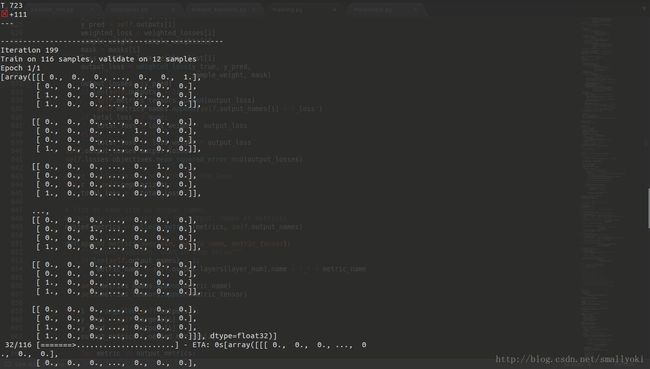Screen dimensions: 650x369
Task: Select the 'Iteration 199' line
Action: tap(29, 50)
